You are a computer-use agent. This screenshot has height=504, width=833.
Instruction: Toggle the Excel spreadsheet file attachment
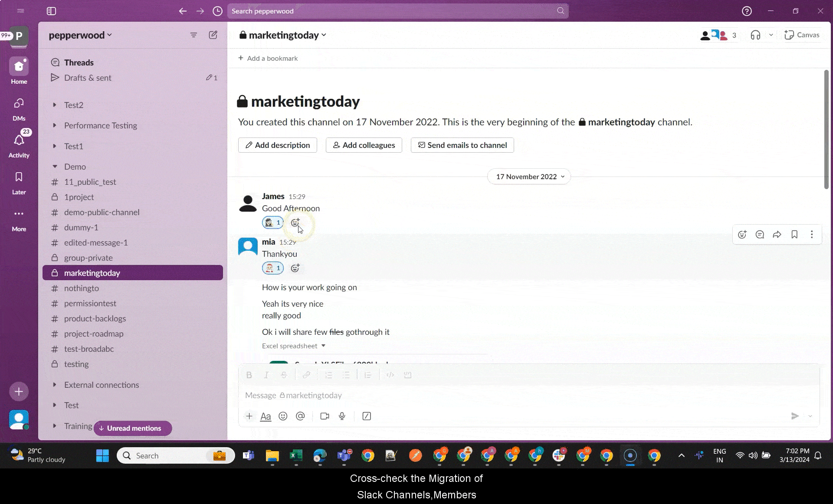324,346
